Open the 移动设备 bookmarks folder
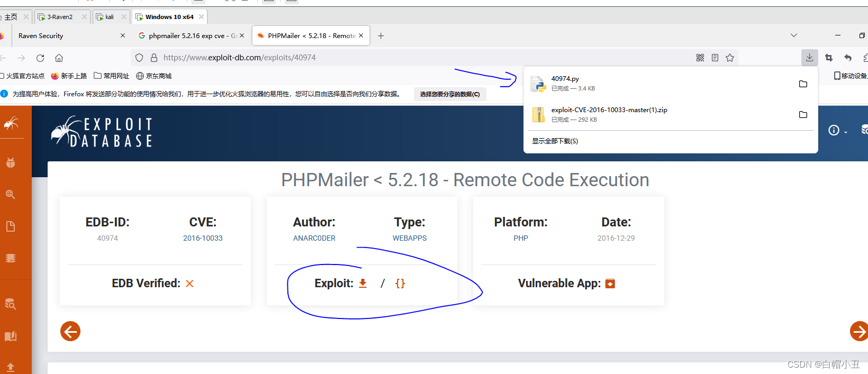The image size is (868, 374). 851,76
